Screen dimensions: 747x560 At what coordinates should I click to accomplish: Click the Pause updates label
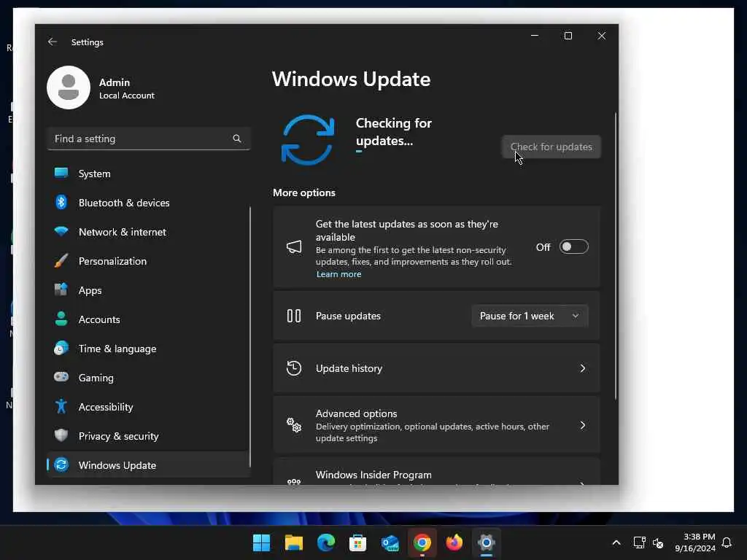[x=348, y=316]
